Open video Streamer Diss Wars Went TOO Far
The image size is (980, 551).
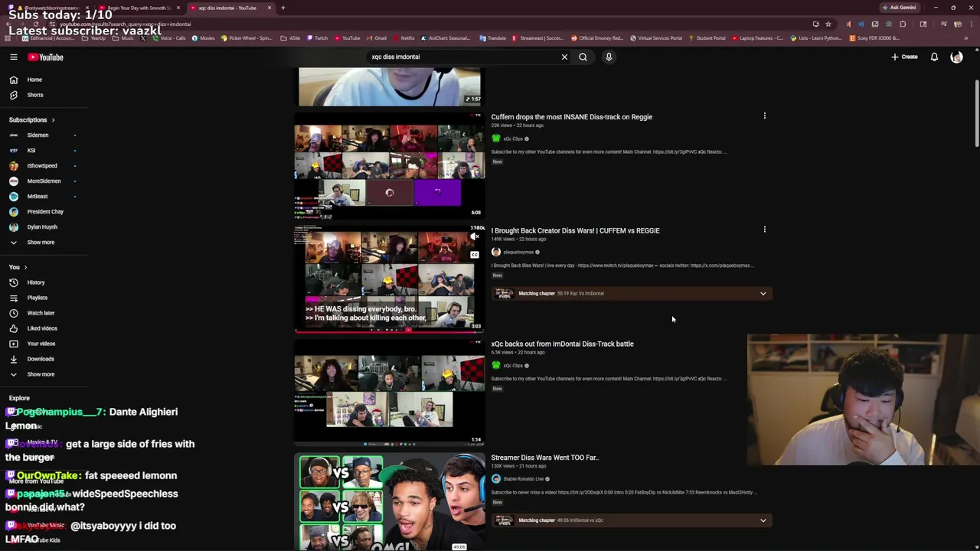pyautogui.click(x=544, y=458)
